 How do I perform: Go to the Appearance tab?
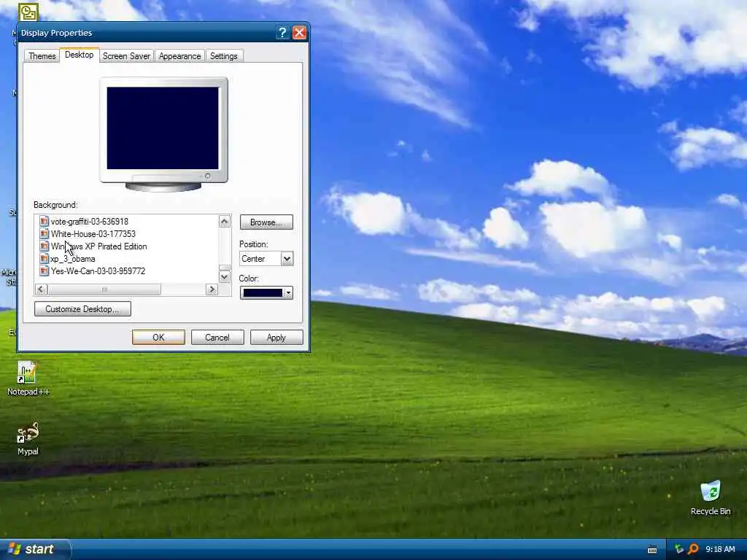pyautogui.click(x=179, y=56)
